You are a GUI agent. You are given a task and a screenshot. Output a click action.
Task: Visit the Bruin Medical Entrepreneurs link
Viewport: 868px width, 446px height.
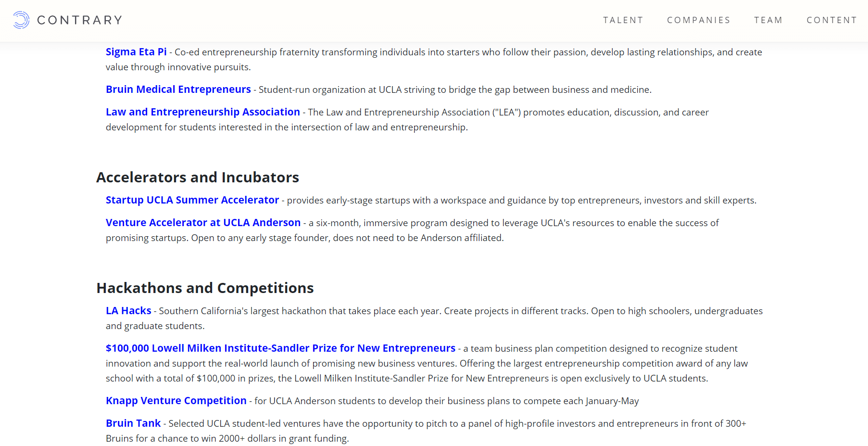tap(178, 89)
